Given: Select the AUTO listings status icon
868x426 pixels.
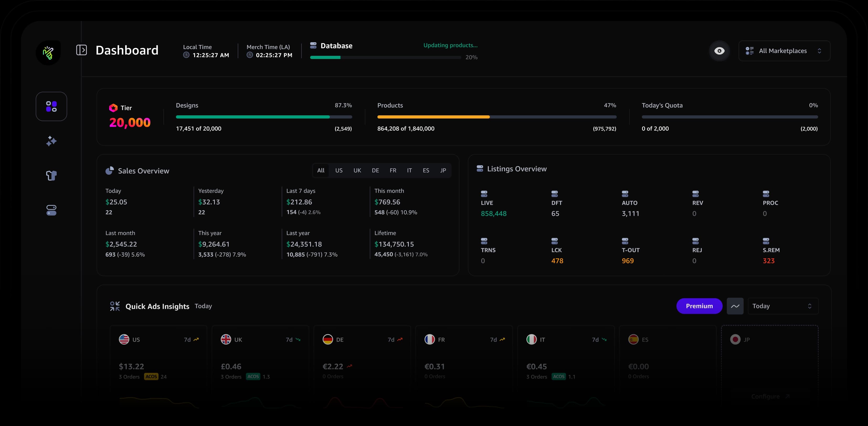Looking at the screenshot, I should (625, 194).
